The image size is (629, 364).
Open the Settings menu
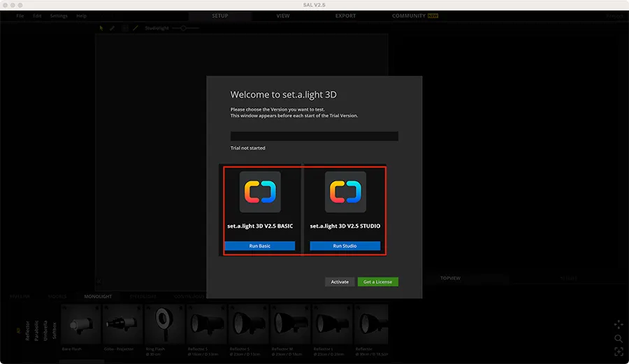[x=59, y=16]
